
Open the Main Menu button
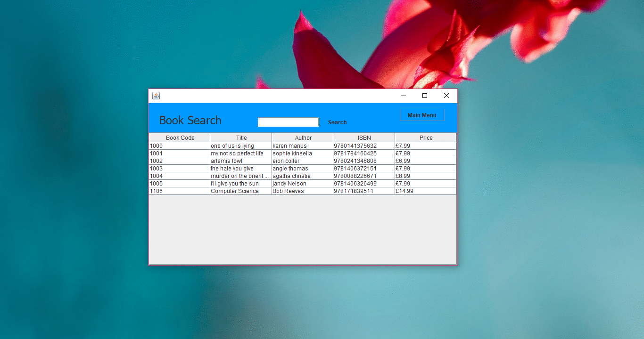pyautogui.click(x=422, y=115)
